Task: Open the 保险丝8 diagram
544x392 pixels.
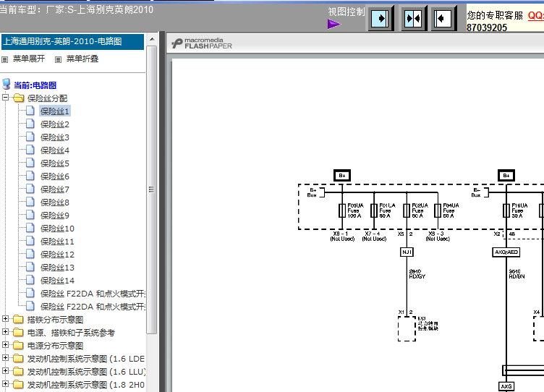Action: point(55,203)
